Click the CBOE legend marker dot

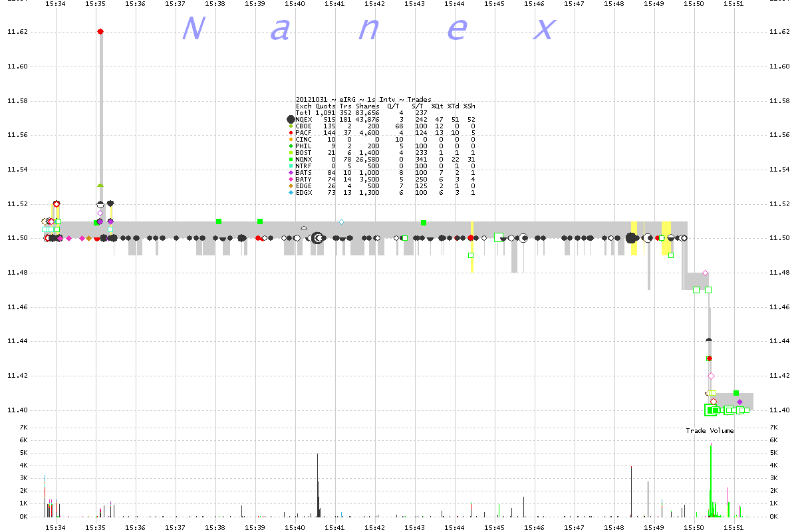tap(291, 126)
